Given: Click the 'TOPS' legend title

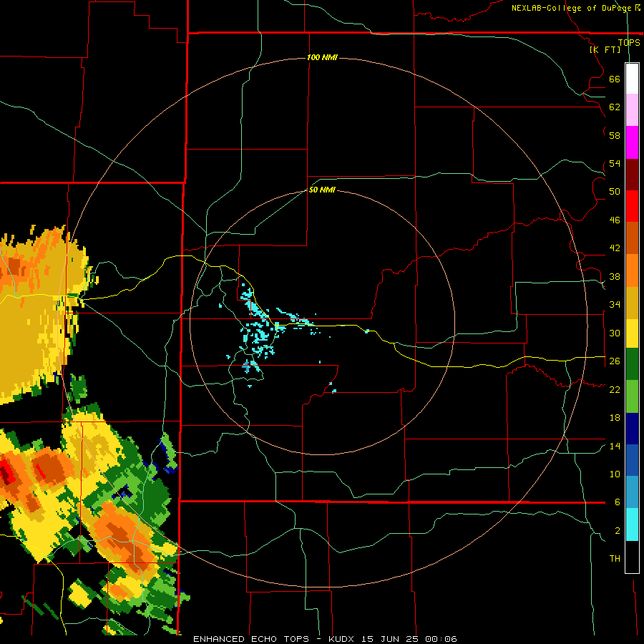Looking at the screenshot, I should 629,42.
